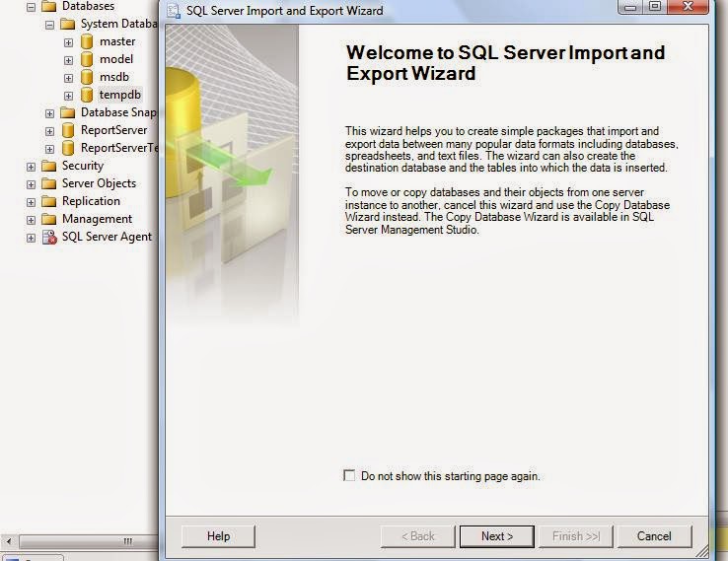Click the Object Explorer horizontal scrollbar thumb
The image size is (728, 561).
point(88,541)
